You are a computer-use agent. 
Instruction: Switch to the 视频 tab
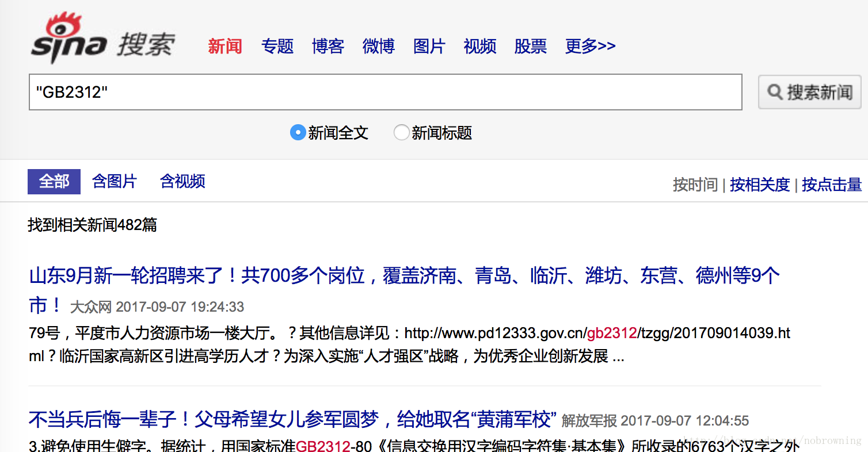(480, 46)
